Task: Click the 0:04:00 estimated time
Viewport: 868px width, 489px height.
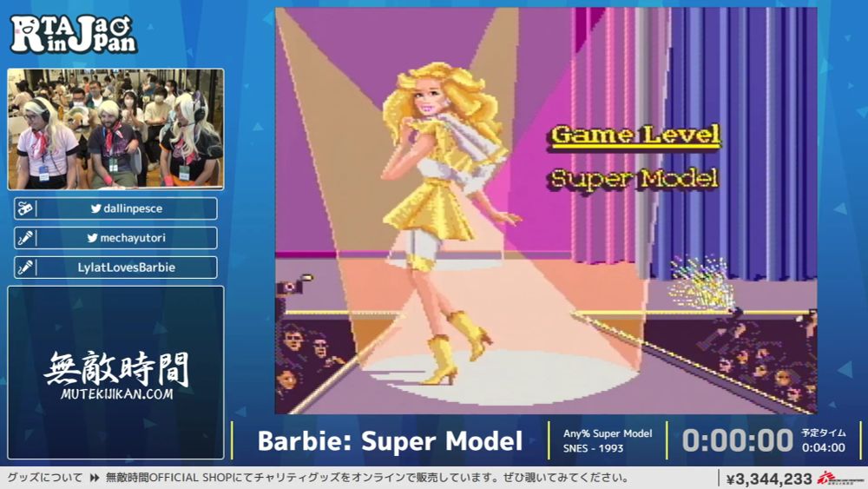Action: pos(823,448)
